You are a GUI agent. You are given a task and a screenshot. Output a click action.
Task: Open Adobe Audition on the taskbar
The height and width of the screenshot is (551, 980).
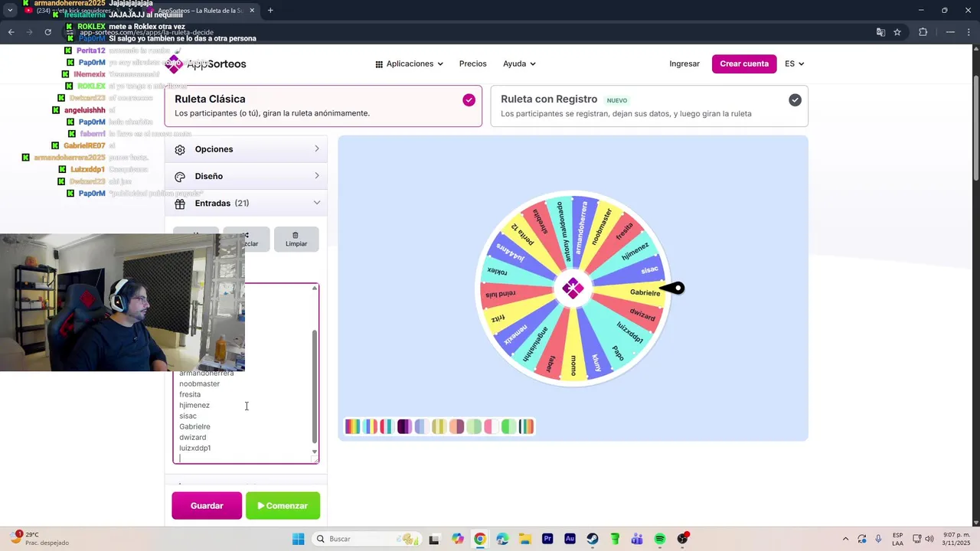(x=570, y=539)
